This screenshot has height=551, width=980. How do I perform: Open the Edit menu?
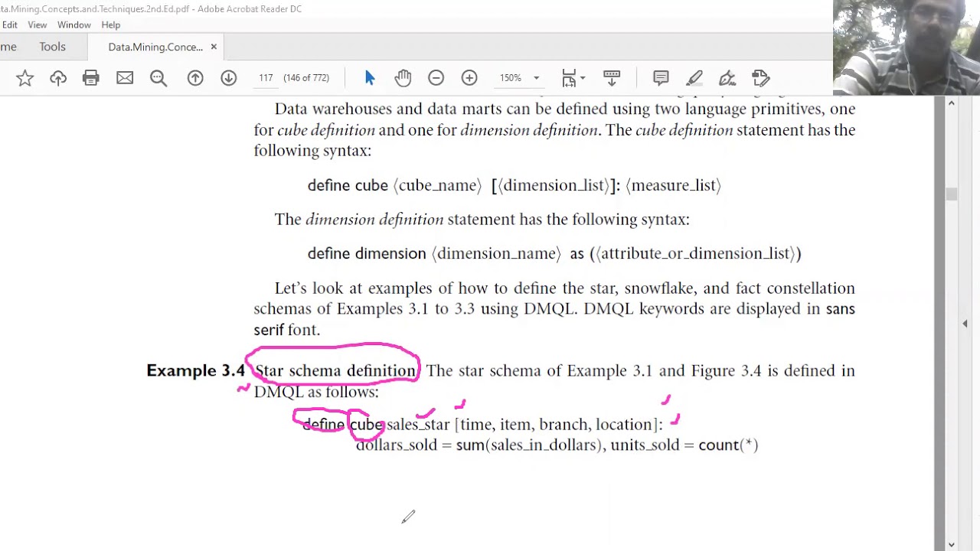coord(9,24)
